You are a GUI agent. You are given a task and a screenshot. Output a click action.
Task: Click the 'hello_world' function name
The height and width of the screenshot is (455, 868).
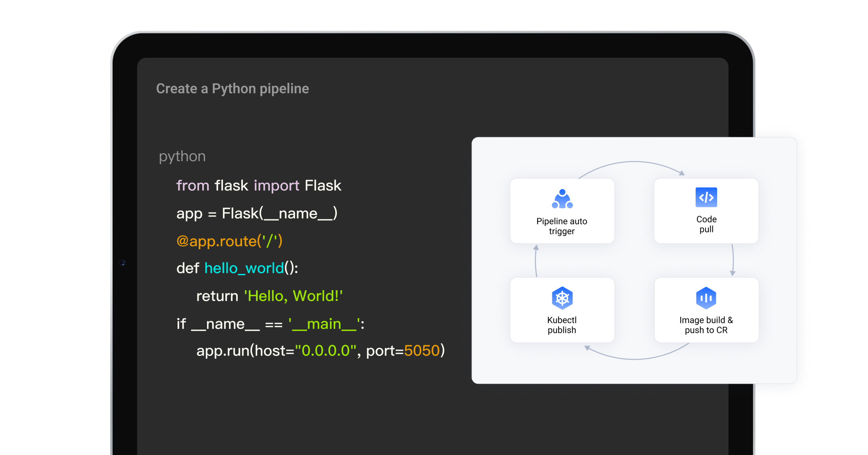coord(244,268)
